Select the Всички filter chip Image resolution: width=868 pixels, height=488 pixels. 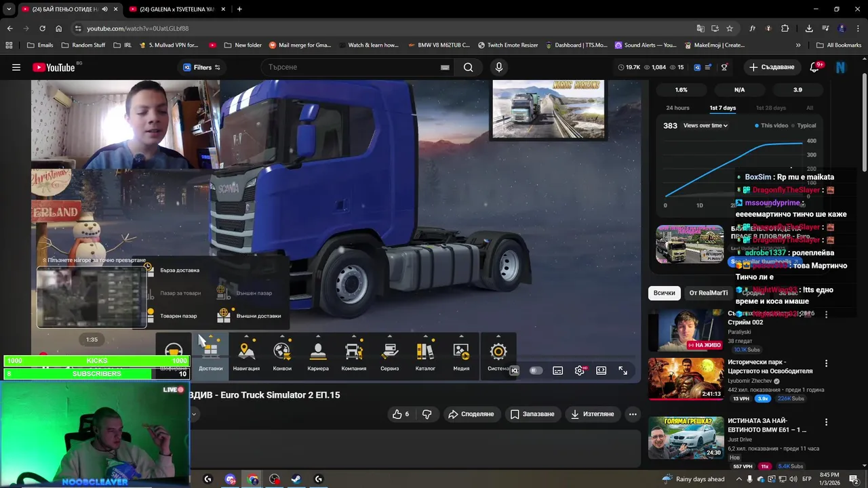click(664, 293)
